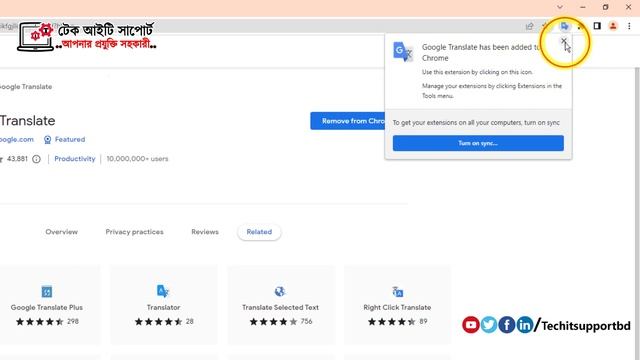This screenshot has width=640, height=360.
Task: Open the Right Click Translate card
Action: 397,305
